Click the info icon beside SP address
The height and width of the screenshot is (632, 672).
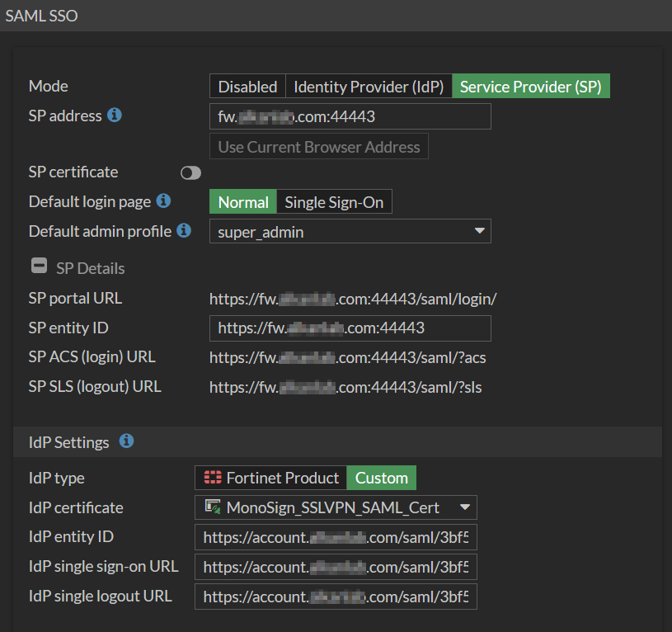point(115,116)
